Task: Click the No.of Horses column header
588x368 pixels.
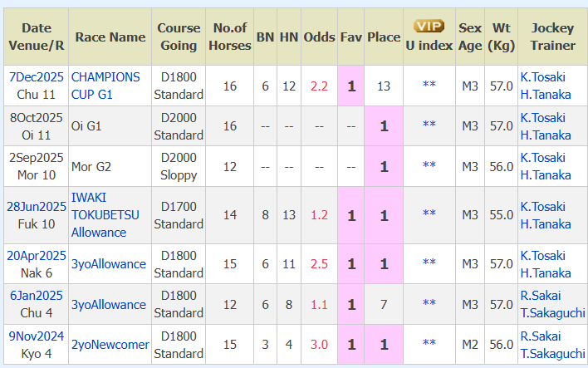Action: coord(230,37)
